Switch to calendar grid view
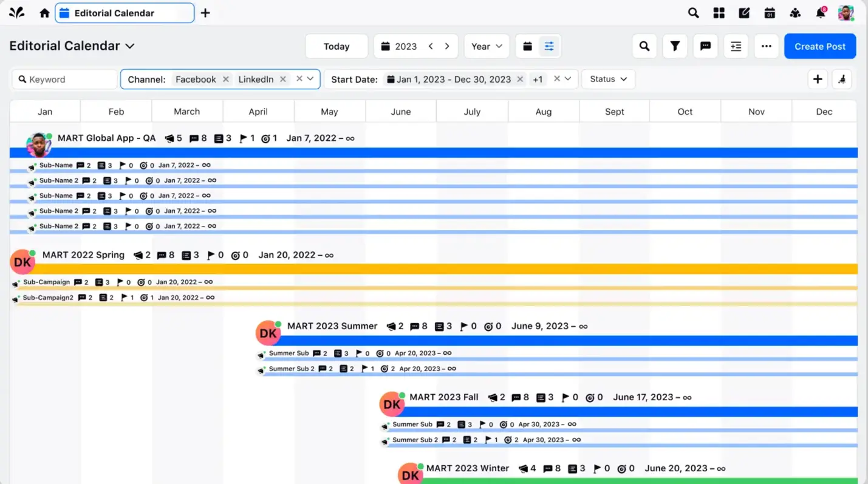The image size is (868, 484). 527,46
